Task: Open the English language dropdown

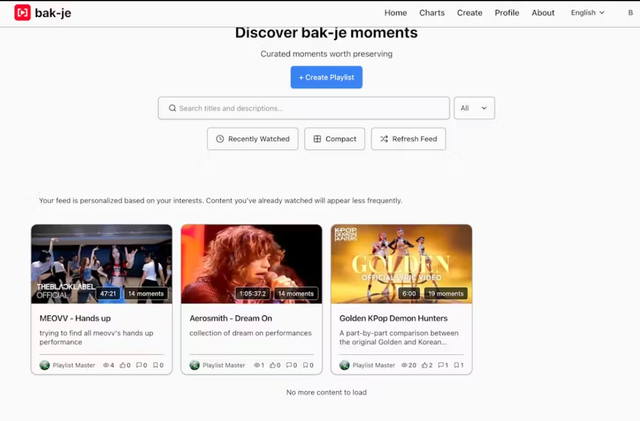Action: click(587, 13)
